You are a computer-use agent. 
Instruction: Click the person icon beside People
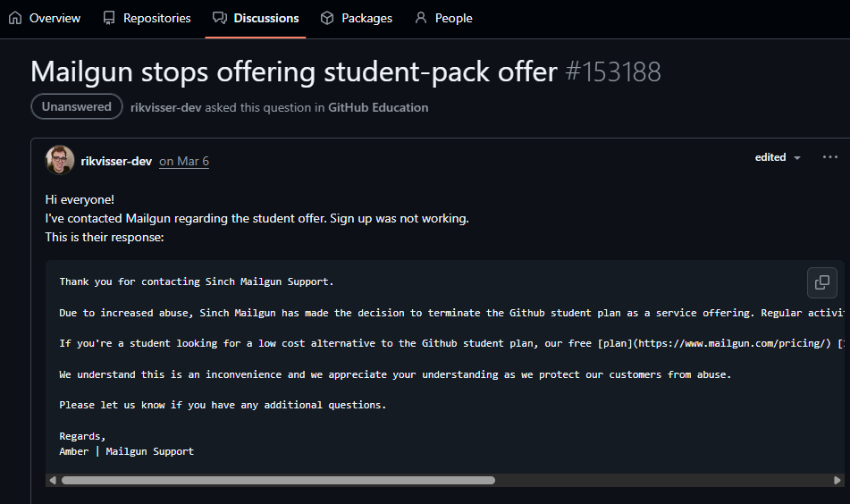point(421,18)
